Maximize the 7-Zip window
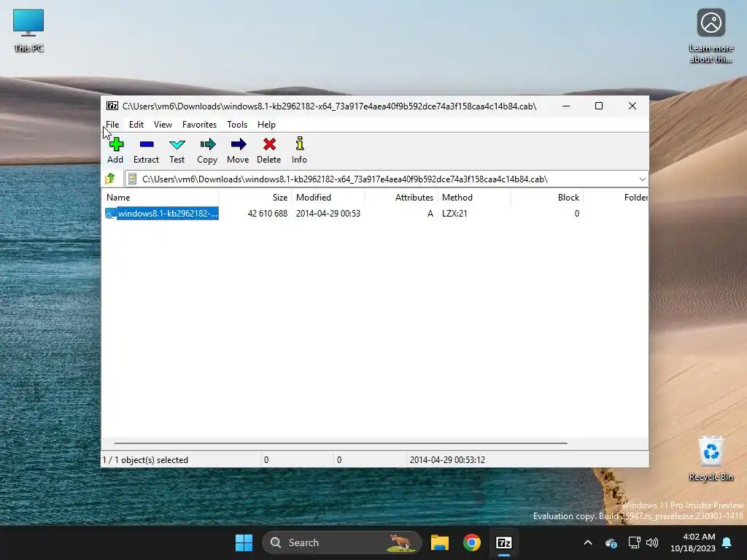Viewport: 747px width, 560px height. tap(599, 106)
